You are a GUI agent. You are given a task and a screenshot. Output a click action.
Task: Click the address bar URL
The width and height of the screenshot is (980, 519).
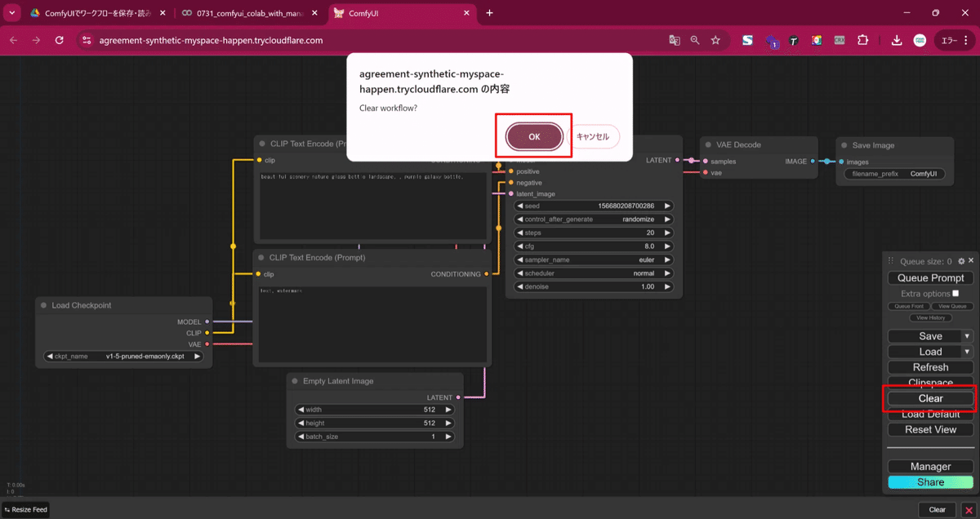[x=211, y=40]
